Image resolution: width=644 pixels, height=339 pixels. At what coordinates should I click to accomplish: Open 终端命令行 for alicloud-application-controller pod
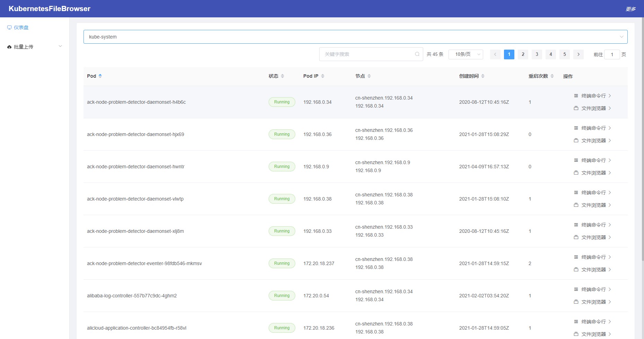pos(593,322)
